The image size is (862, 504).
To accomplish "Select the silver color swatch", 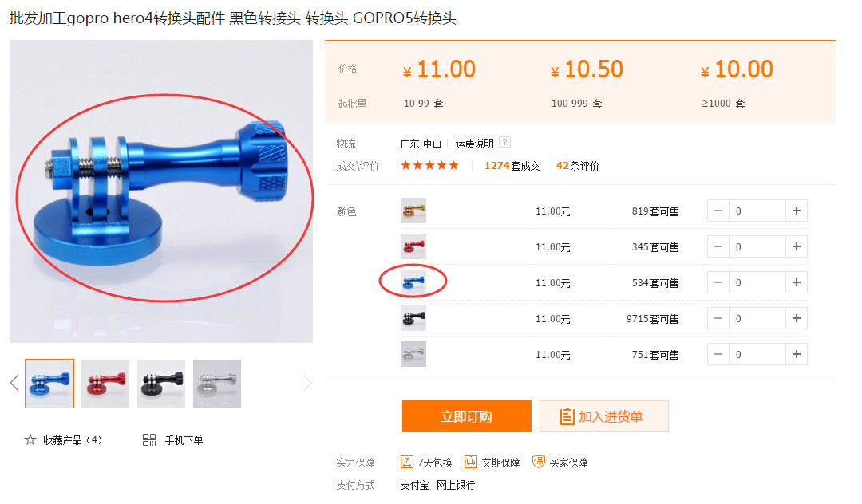I will (413, 354).
